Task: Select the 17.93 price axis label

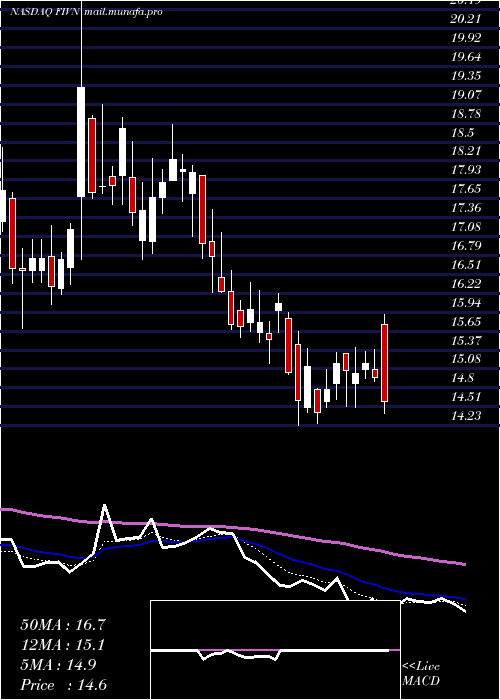Action: tap(466, 170)
